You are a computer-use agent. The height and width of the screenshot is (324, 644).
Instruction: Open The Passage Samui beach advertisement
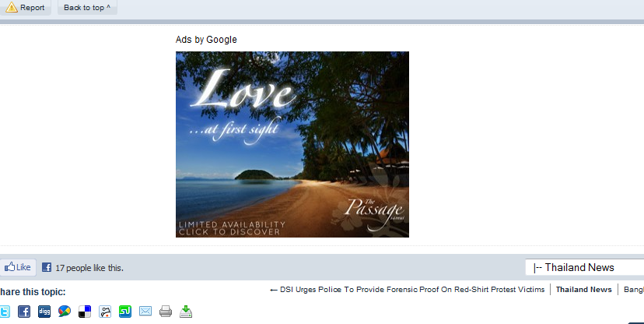(x=292, y=144)
